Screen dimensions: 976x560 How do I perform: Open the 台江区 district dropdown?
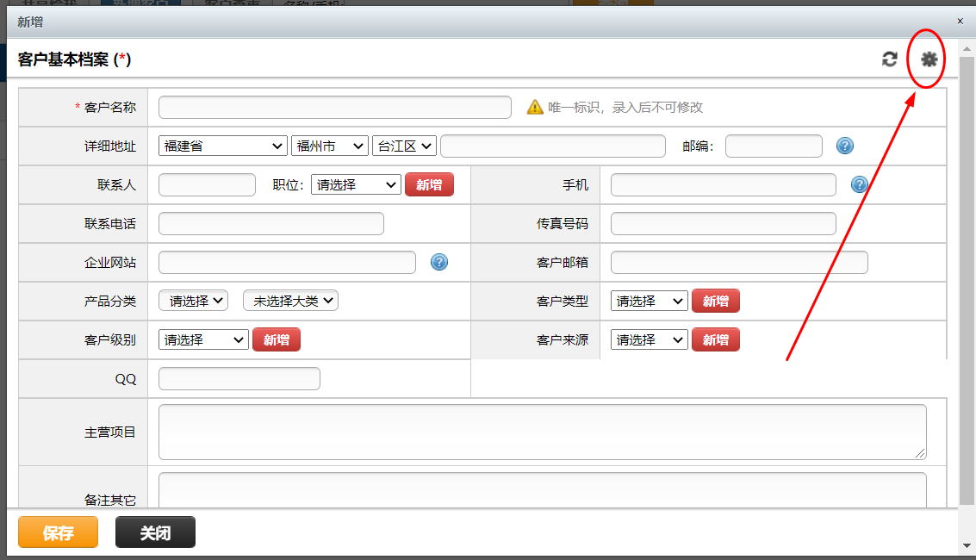(x=405, y=146)
